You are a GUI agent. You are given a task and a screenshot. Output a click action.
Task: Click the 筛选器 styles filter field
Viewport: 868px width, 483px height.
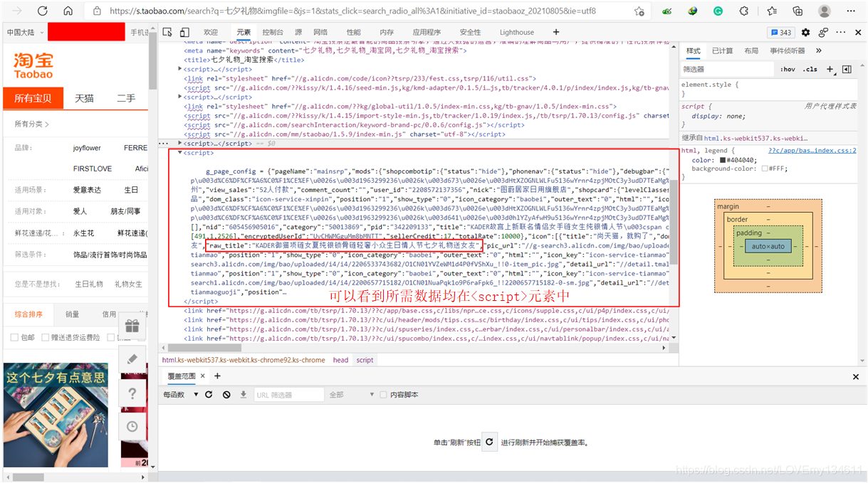(x=726, y=69)
